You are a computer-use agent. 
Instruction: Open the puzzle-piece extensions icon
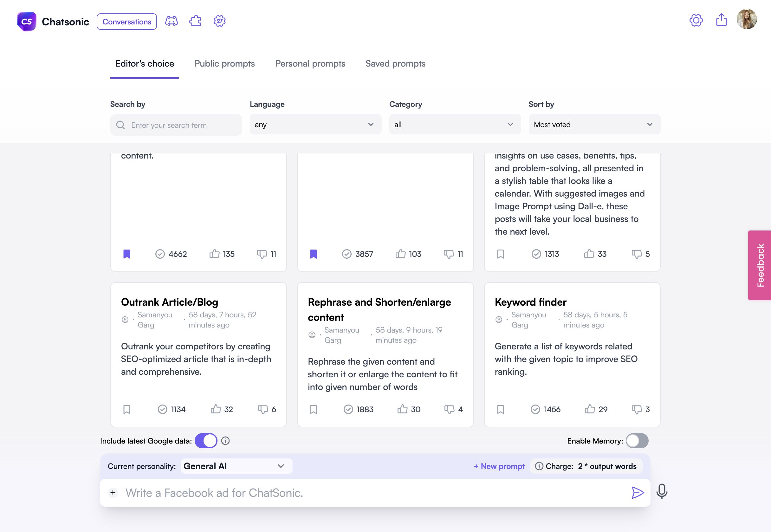[x=195, y=21]
